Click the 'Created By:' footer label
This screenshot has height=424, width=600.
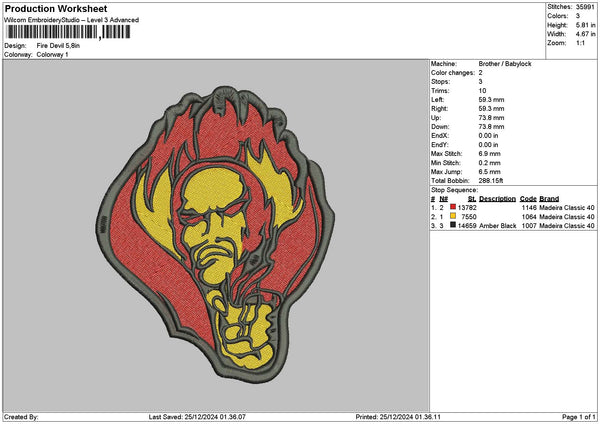(21, 417)
